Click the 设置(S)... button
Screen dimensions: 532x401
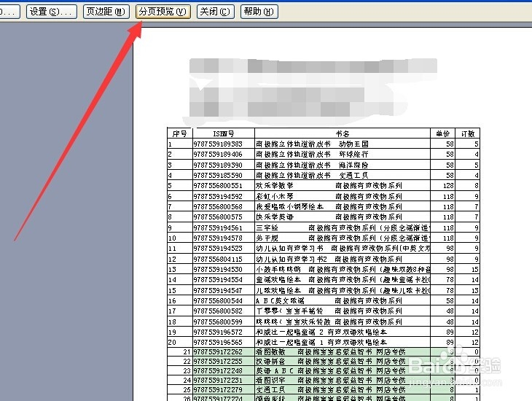52,12
